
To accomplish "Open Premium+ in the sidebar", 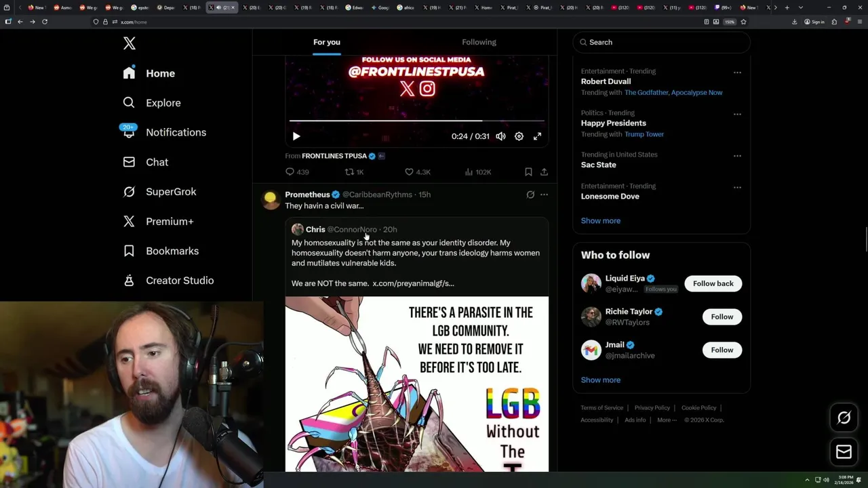I will 158,221.
